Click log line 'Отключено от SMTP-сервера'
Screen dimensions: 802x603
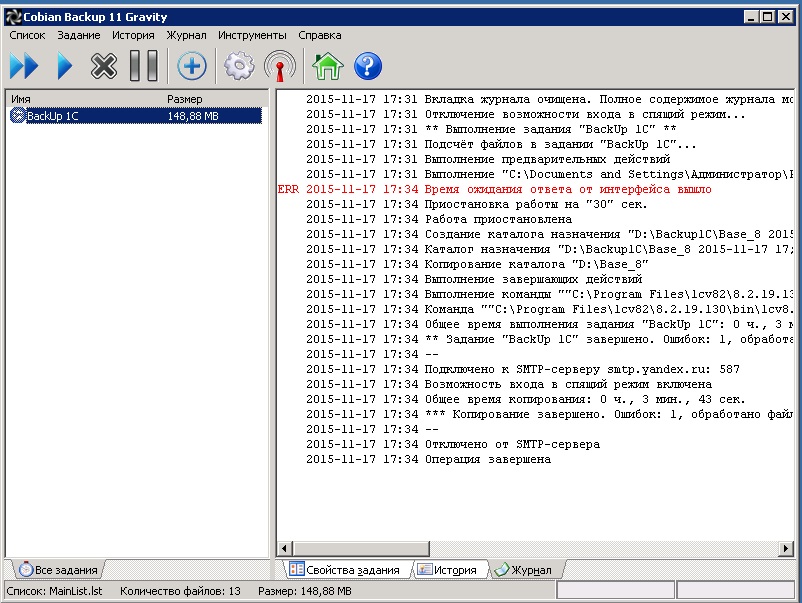(x=453, y=444)
